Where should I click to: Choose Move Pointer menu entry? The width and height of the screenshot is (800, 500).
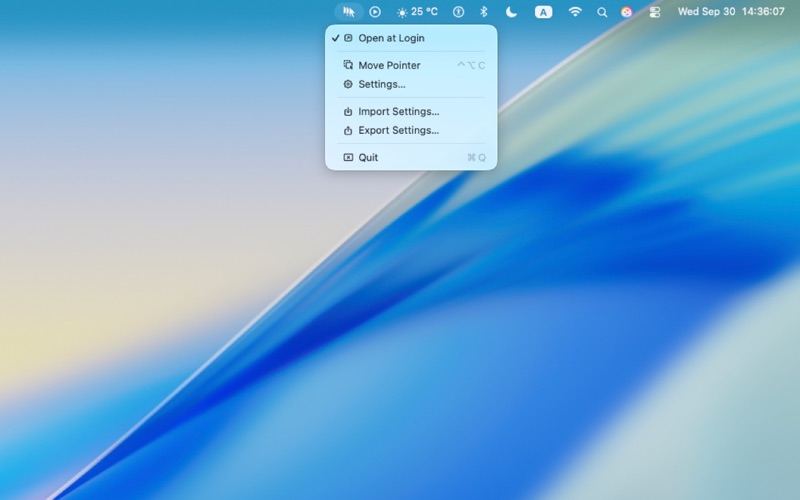point(411,65)
